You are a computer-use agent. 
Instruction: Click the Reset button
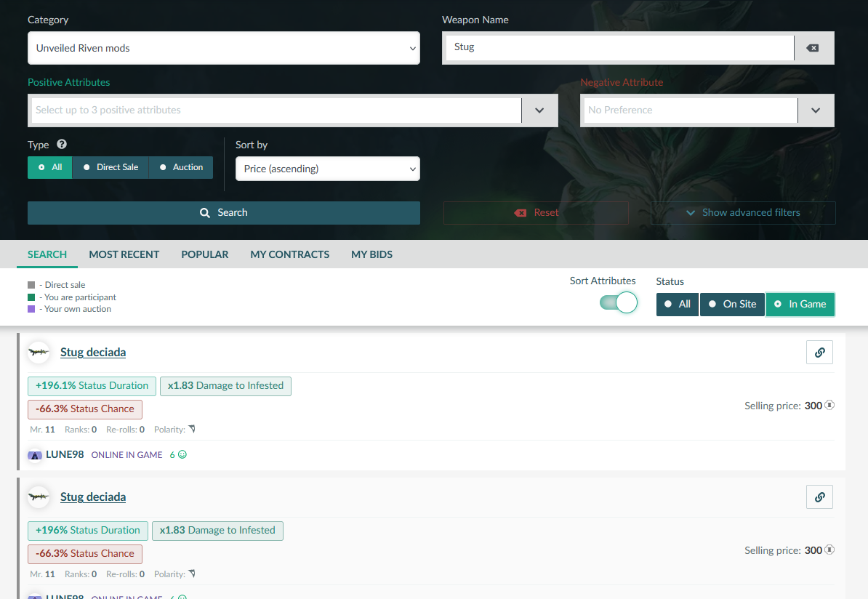(x=536, y=212)
